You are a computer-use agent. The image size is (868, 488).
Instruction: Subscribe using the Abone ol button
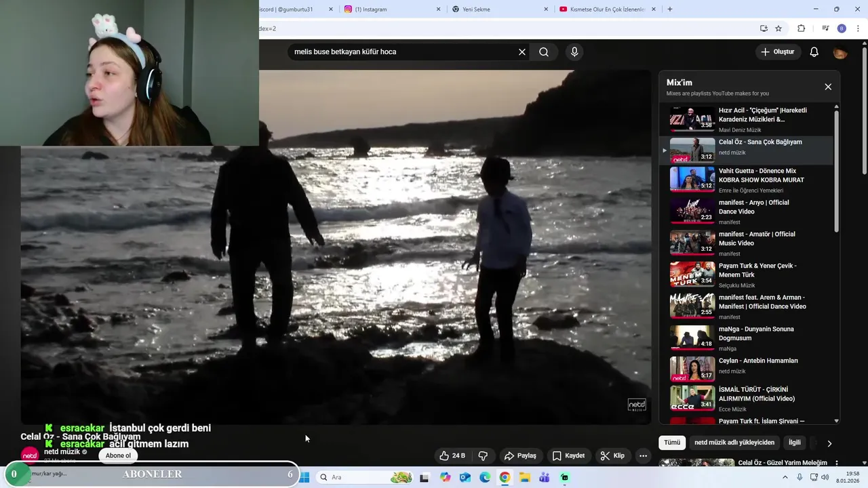coord(118,455)
